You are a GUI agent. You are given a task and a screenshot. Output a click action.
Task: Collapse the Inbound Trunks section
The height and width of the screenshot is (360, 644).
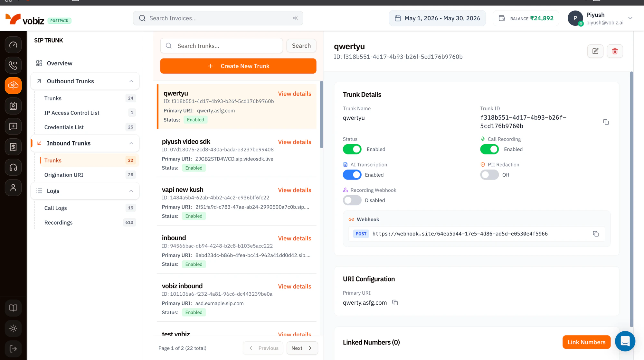click(131, 143)
